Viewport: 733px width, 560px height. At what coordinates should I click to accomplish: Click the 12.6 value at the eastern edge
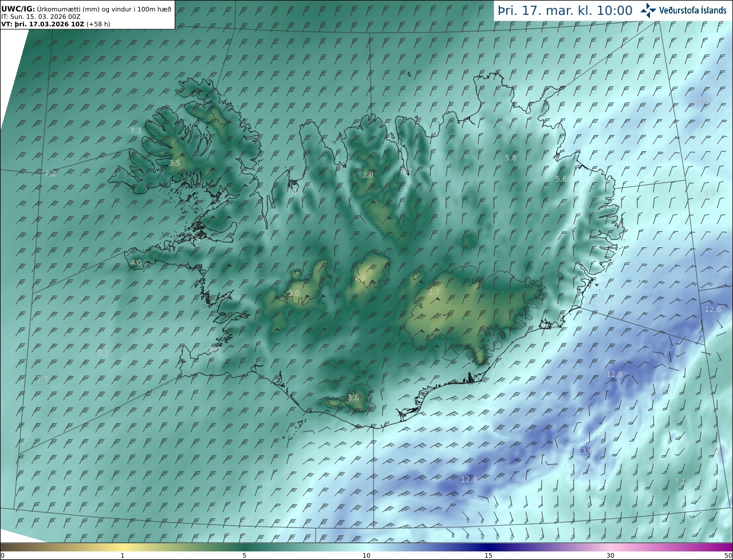[713, 310]
